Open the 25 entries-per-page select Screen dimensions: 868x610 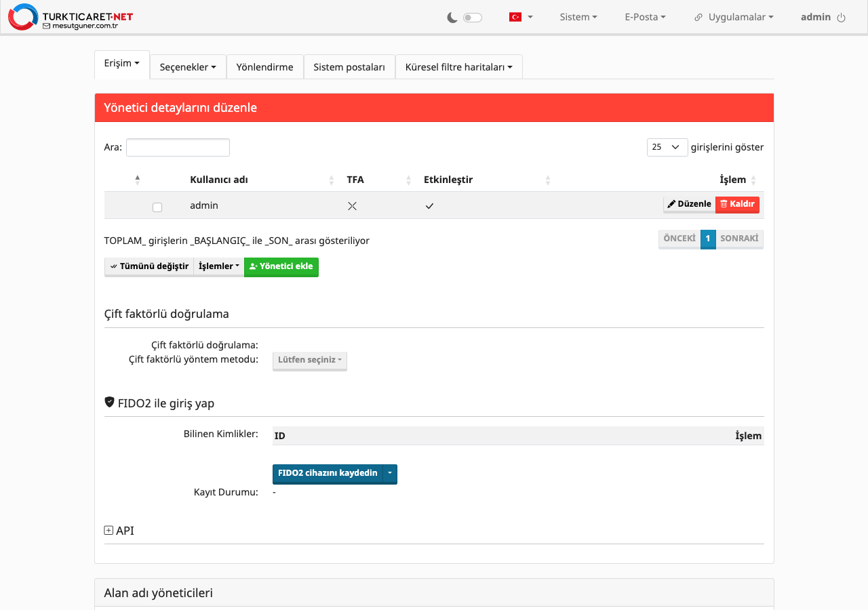(667, 147)
